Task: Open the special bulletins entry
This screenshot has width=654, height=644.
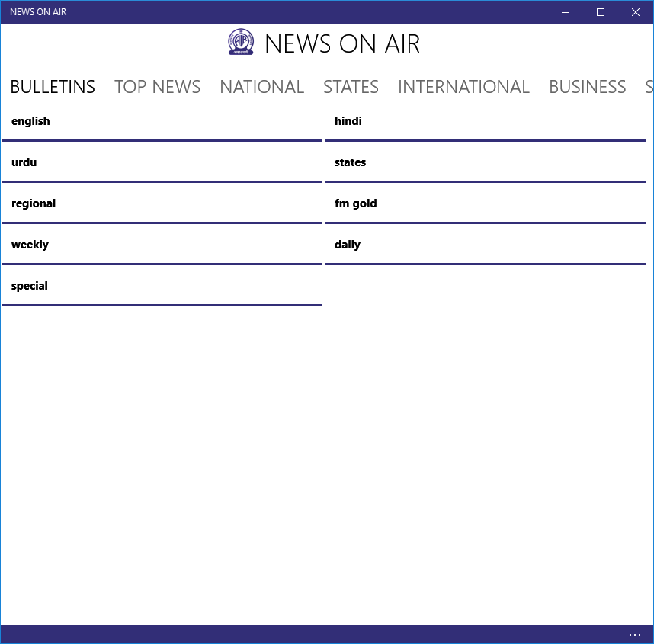Action: (162, 287)
